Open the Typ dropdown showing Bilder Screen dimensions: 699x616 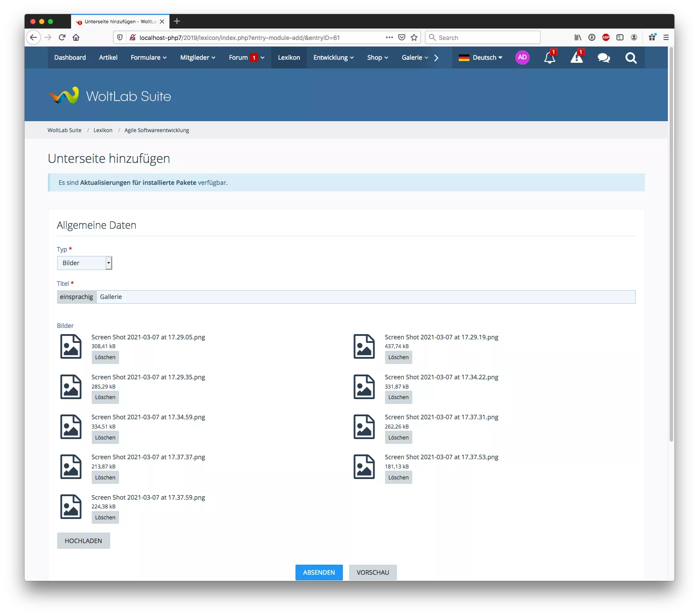[x=84, y=263]
